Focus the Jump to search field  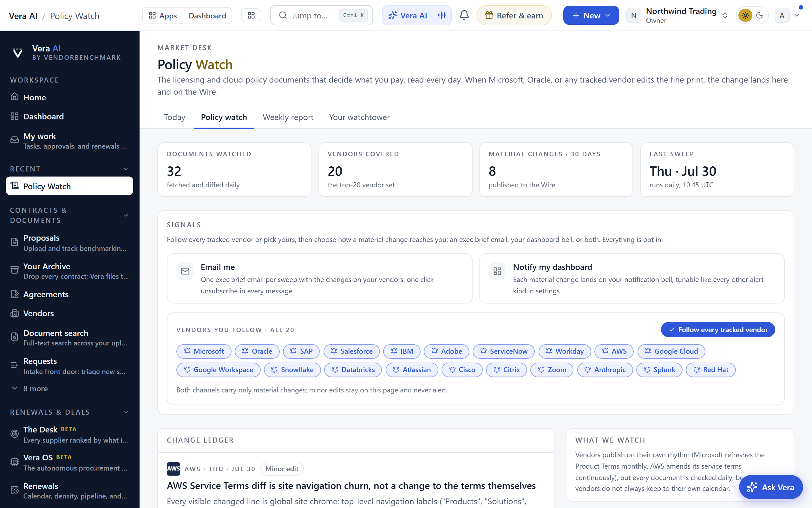click(321, 16)
